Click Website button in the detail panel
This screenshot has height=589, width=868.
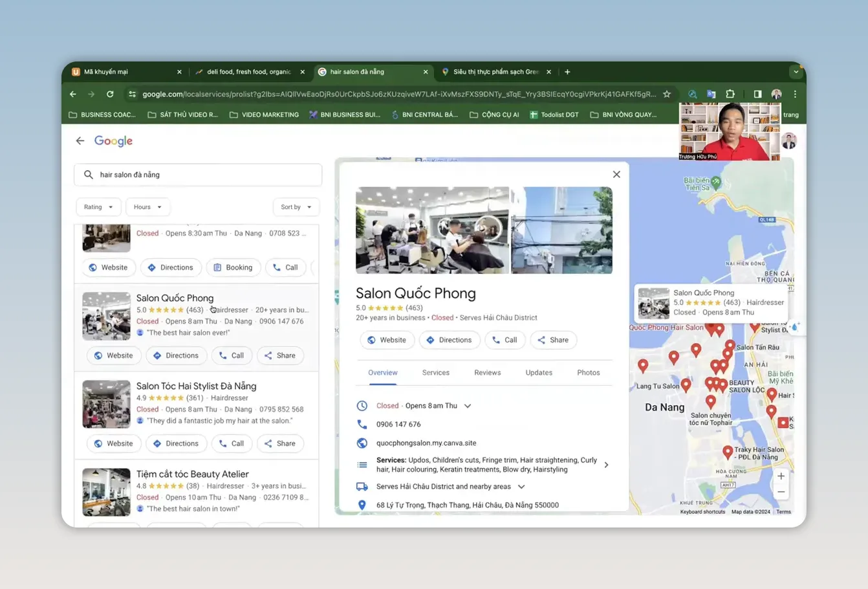pyautogui.click(x=387, y=340)
